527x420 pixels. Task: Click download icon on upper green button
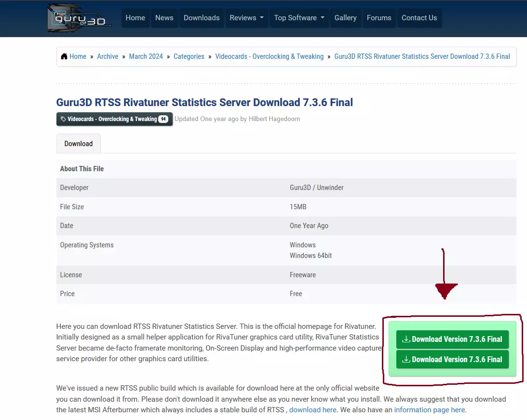[406, 339]
